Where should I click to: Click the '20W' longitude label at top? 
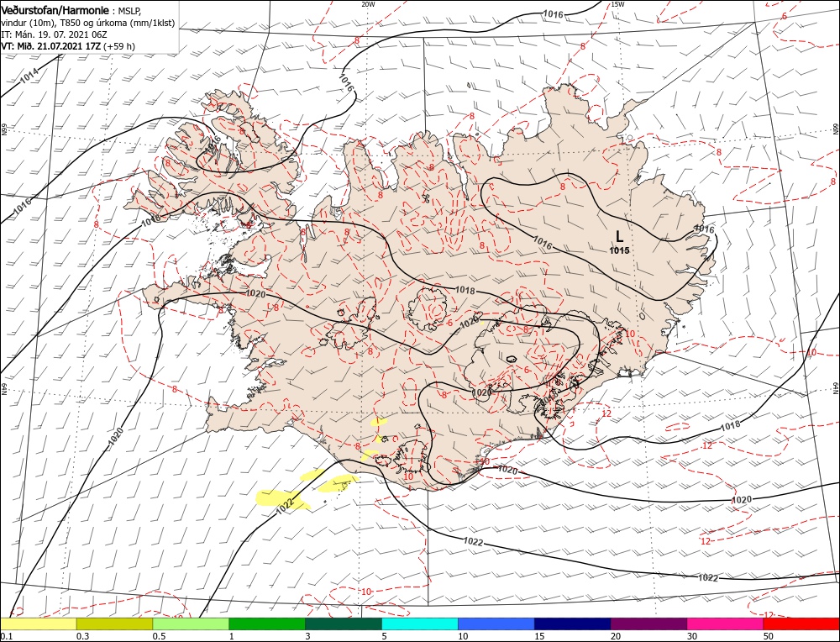click(x=368, y=4)
